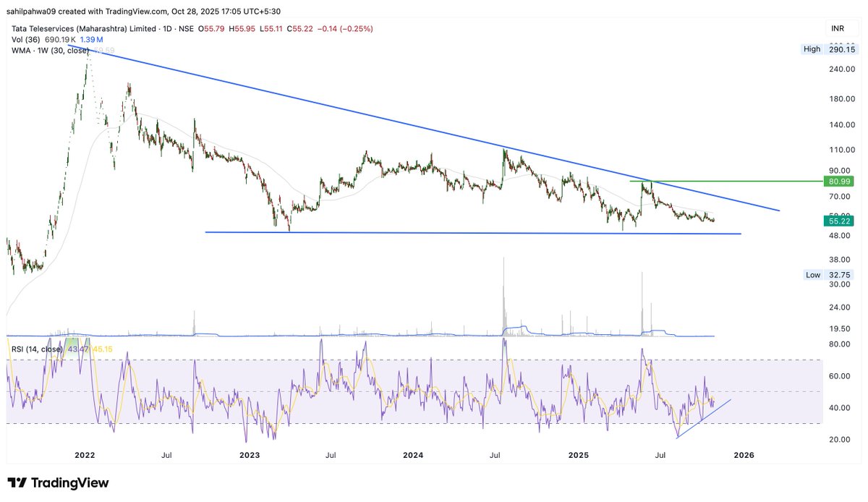The width and height of the screenshot is (868, 502).
Task: Click the 2022 label on the time axis
Action: (85, 455)
